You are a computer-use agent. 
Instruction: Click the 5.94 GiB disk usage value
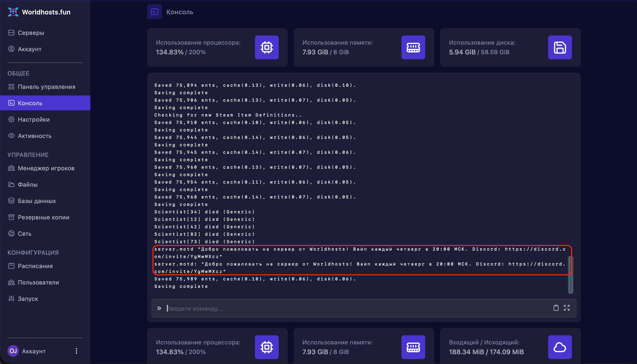coord(462,52)
